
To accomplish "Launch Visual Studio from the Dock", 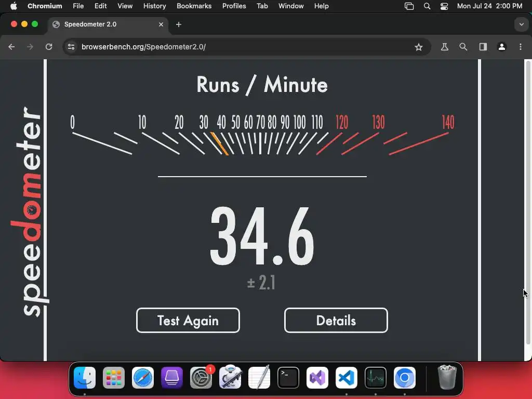I will pyautogui.click(x=317, y=378).
